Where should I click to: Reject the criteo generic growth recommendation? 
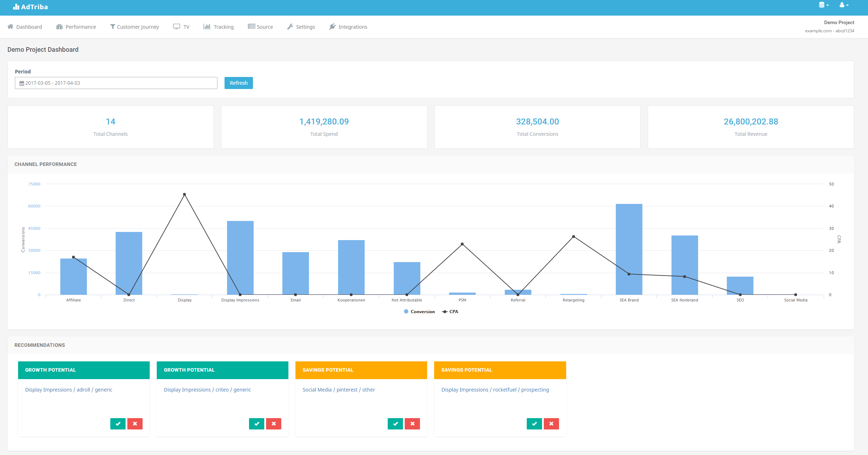(273, 424)
